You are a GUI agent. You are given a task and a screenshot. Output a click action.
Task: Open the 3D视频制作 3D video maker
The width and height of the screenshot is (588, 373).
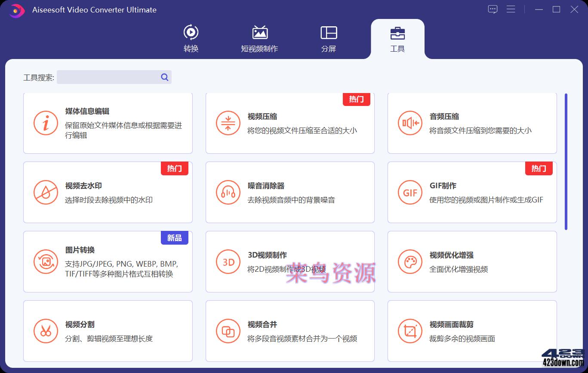point(290,262)
